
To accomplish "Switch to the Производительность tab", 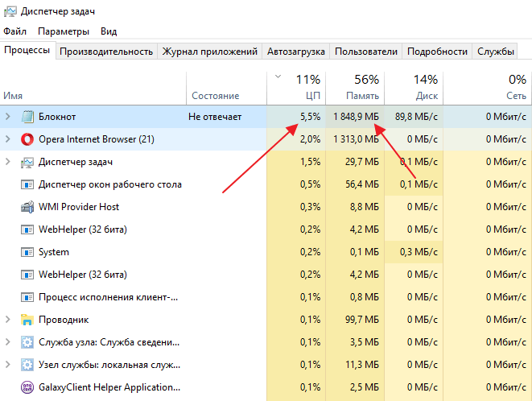I will (106, 52).
